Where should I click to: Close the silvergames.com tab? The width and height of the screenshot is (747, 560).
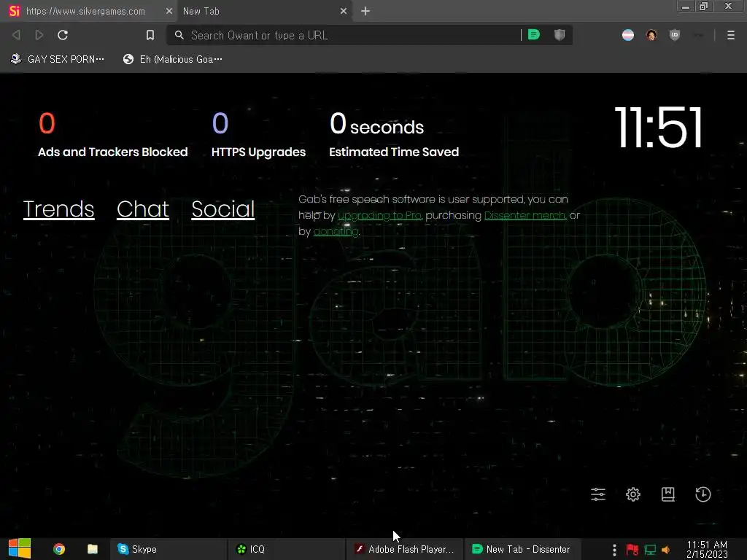coord(169,11)
